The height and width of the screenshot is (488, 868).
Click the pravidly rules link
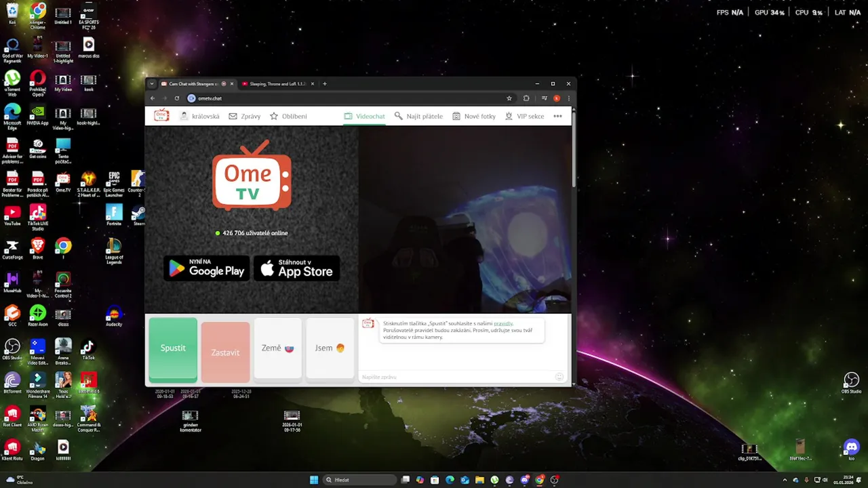503,323
